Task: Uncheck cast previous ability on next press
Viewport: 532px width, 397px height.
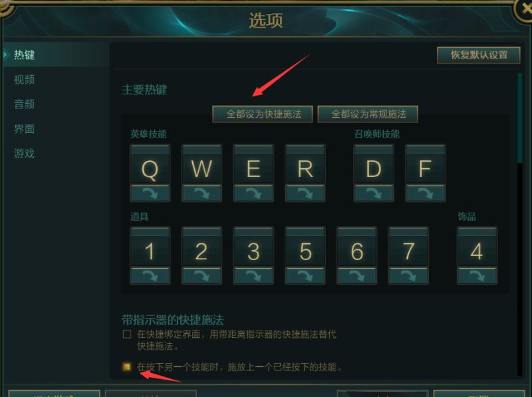Action: click(x=127, y=366)
